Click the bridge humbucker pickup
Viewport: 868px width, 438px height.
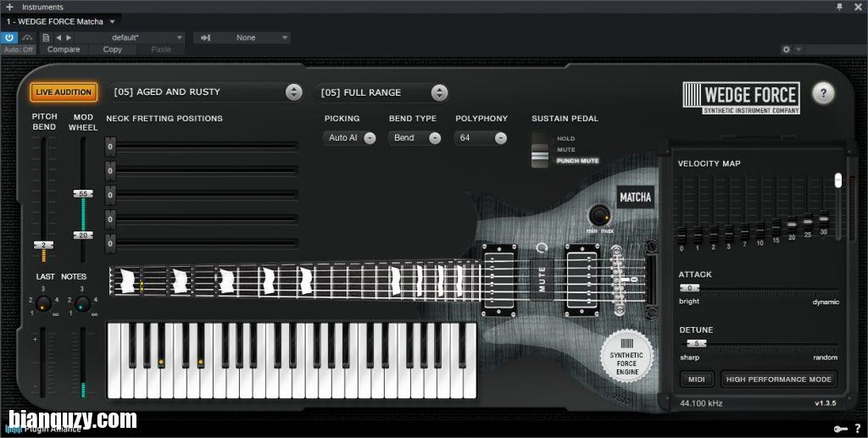pos(582,280)
